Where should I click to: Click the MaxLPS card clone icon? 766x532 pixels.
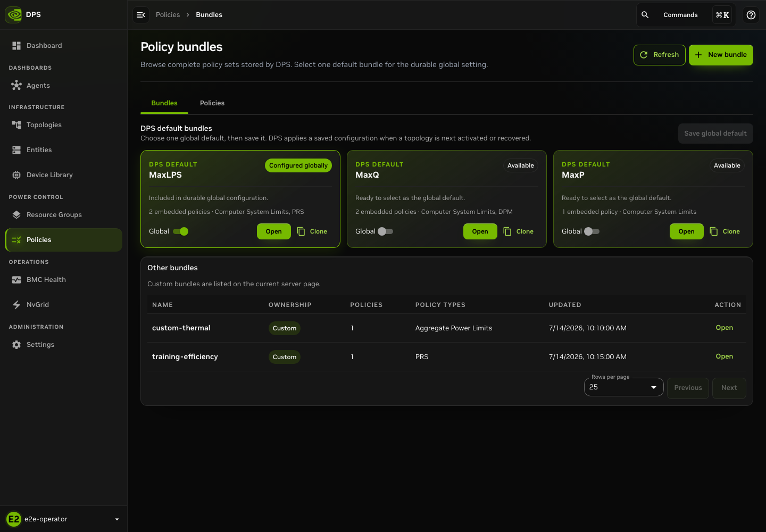(301, 231)
